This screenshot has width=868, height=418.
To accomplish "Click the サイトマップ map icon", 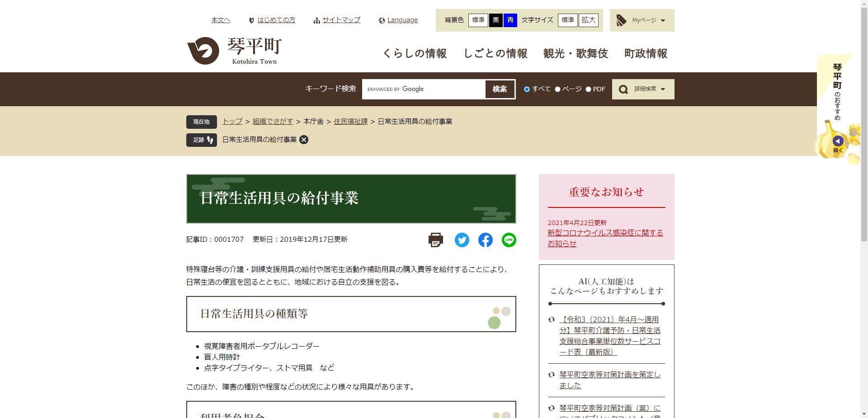I will tap(316, 20).
